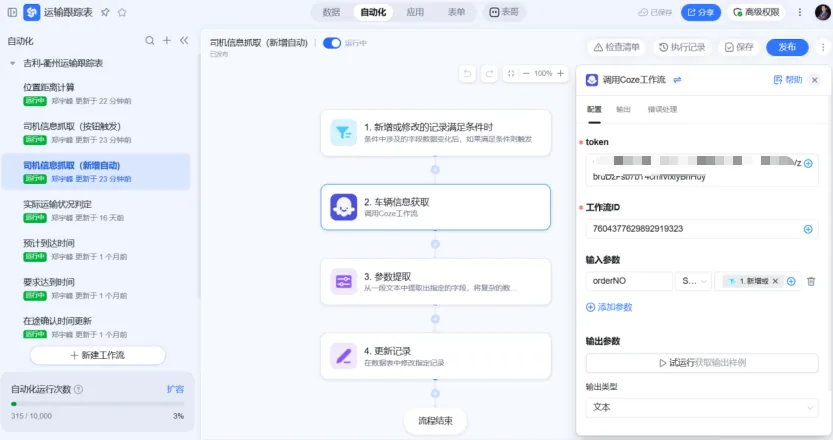The image size is (833, 440).
Task: Fit flow canvas to screen
Action: (x=511, y=73)
